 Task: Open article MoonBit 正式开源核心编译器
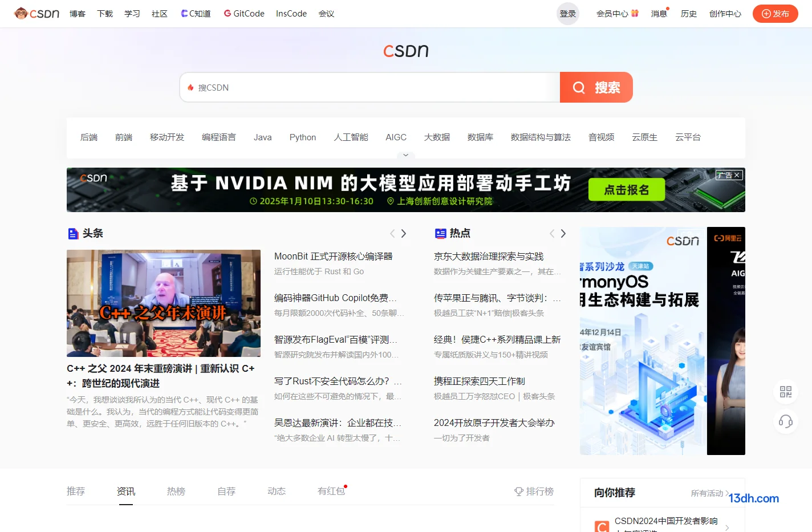(x=334, y=257)
